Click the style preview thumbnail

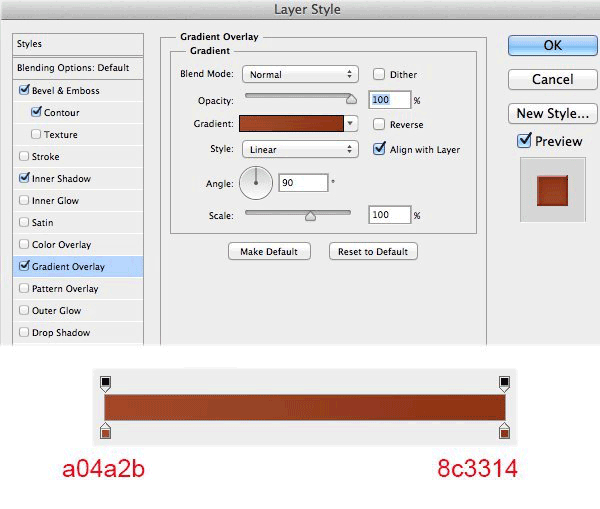coord(552,190)
